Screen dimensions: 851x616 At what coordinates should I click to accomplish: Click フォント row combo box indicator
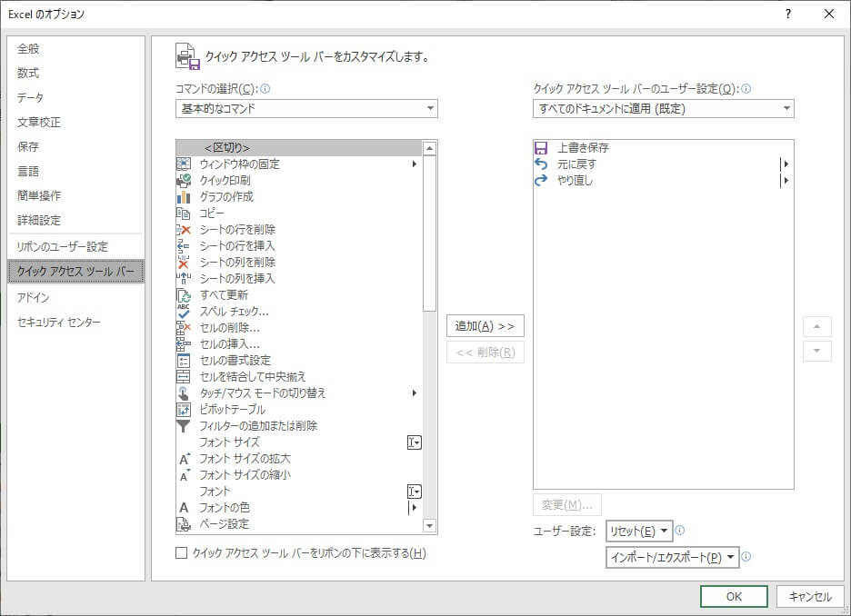414,492
